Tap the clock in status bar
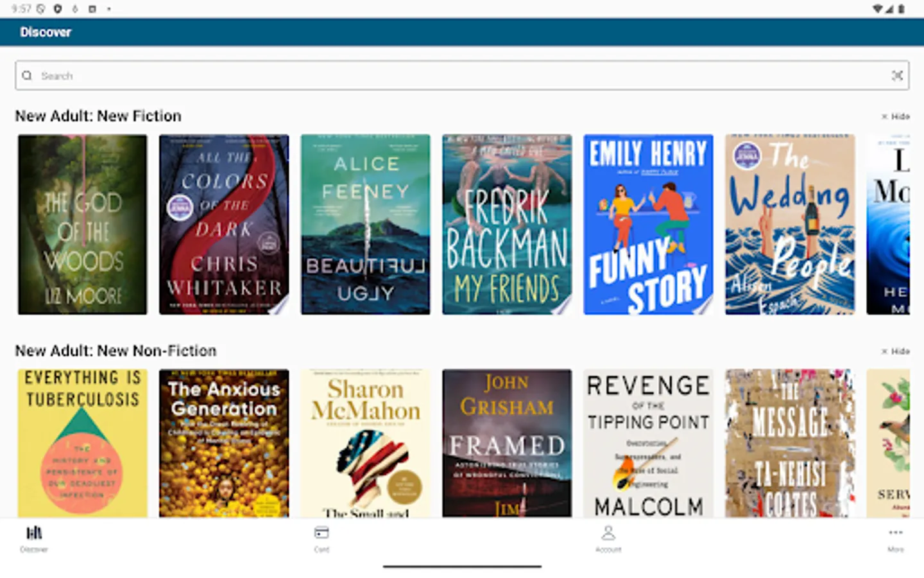 tap(21, 9)
